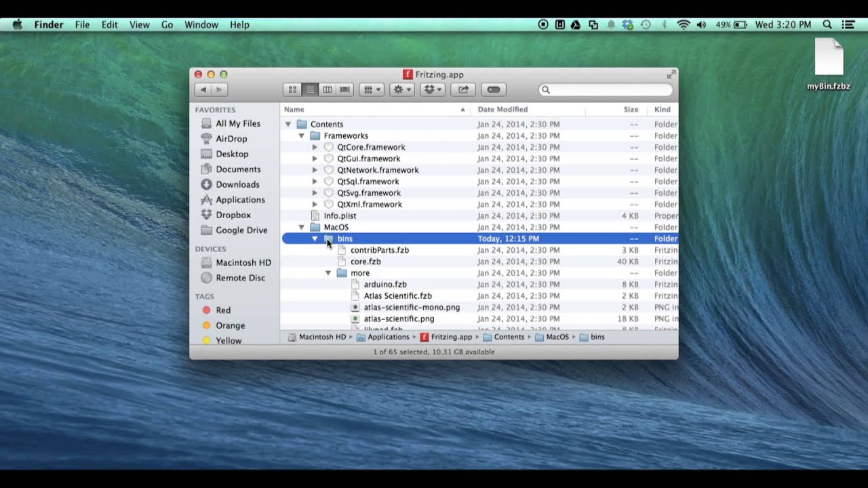Click Fritzing.app in path bar

[x=446, y=337]
